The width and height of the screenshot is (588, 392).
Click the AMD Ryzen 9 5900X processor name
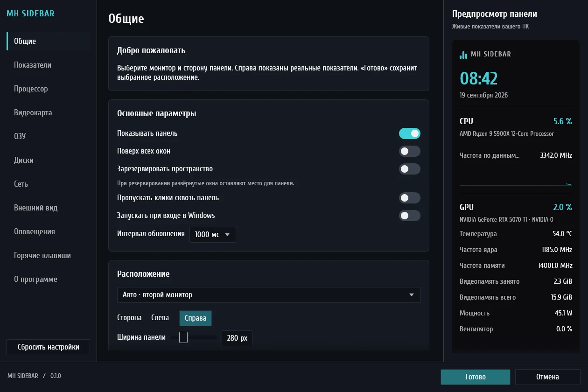(x=507, y=134)
